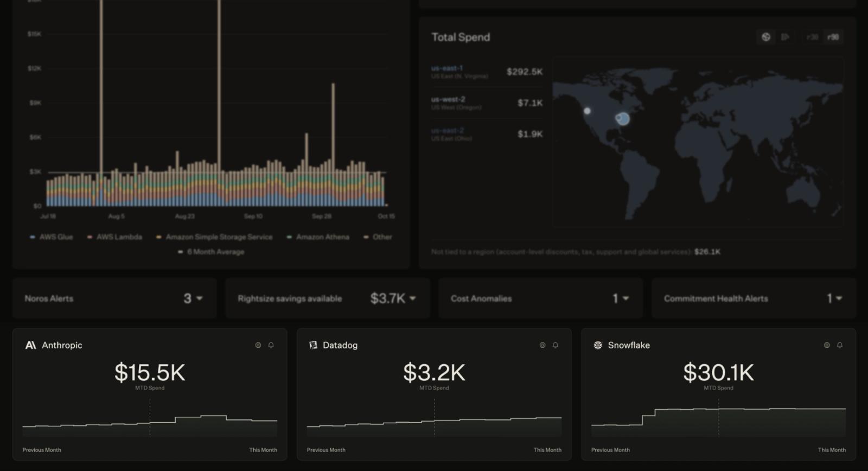Click the Snowflake logo icon
868x471 pixels.
point(598,345)
